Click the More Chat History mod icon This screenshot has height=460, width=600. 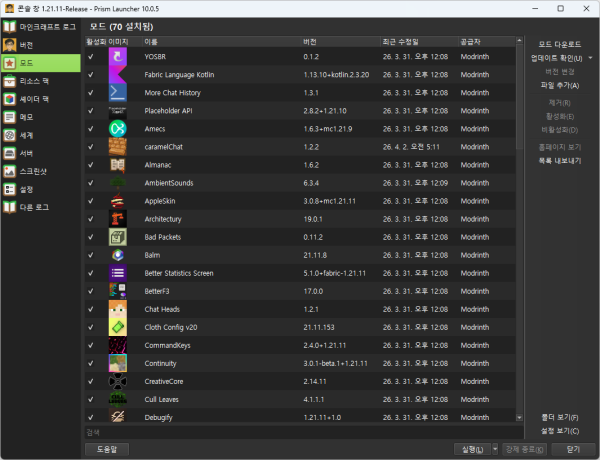(117, 93)
